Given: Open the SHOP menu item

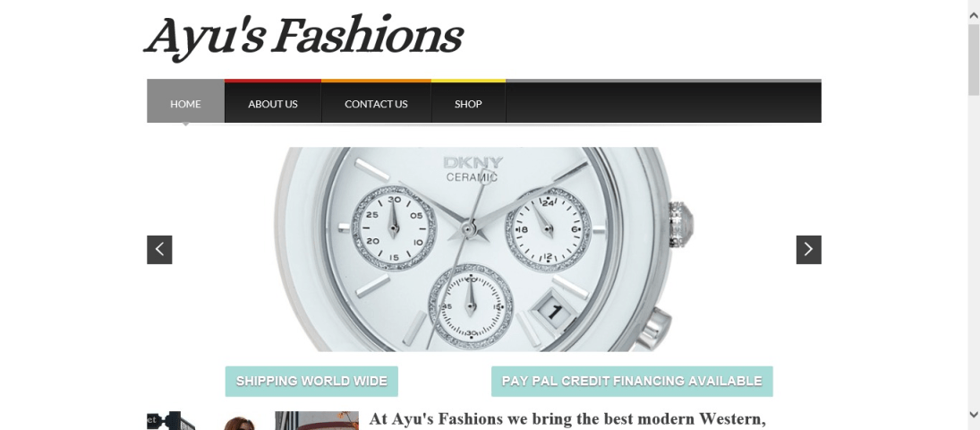Looking at the screenshot, I should [x=468, y=103].
